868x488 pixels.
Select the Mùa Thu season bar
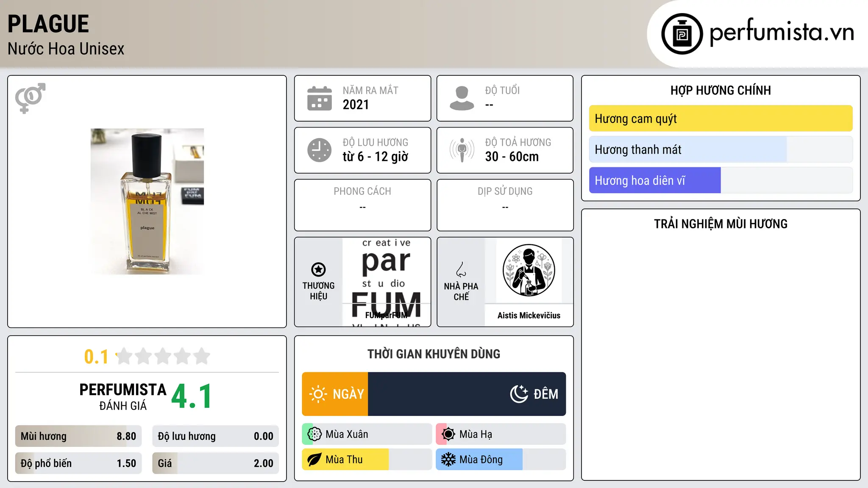(x=367, y=460)
